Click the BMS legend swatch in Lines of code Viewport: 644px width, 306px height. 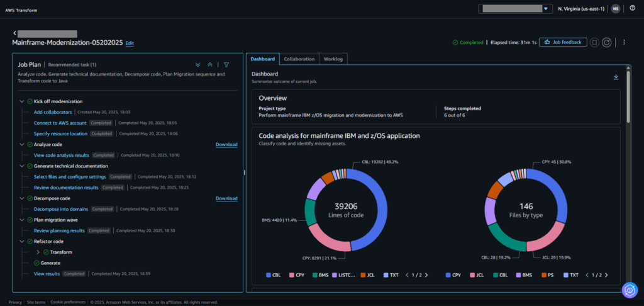click(x=315, y=275)
